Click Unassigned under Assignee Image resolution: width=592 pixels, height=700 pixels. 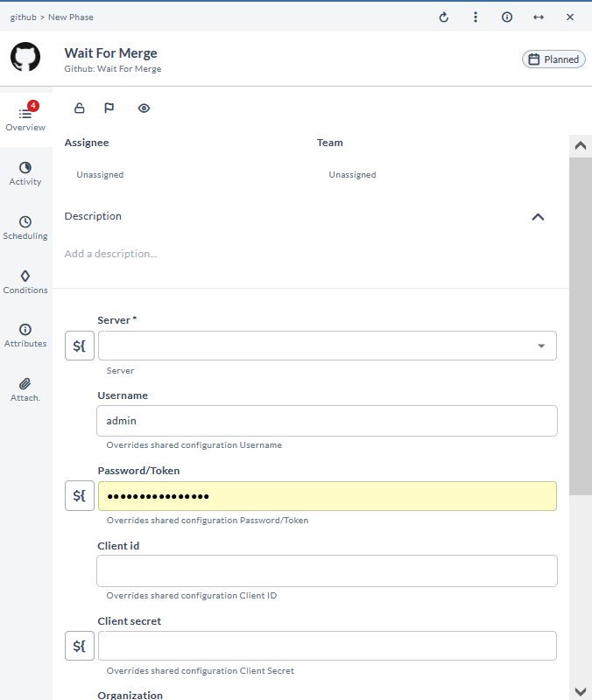(100, 175)
